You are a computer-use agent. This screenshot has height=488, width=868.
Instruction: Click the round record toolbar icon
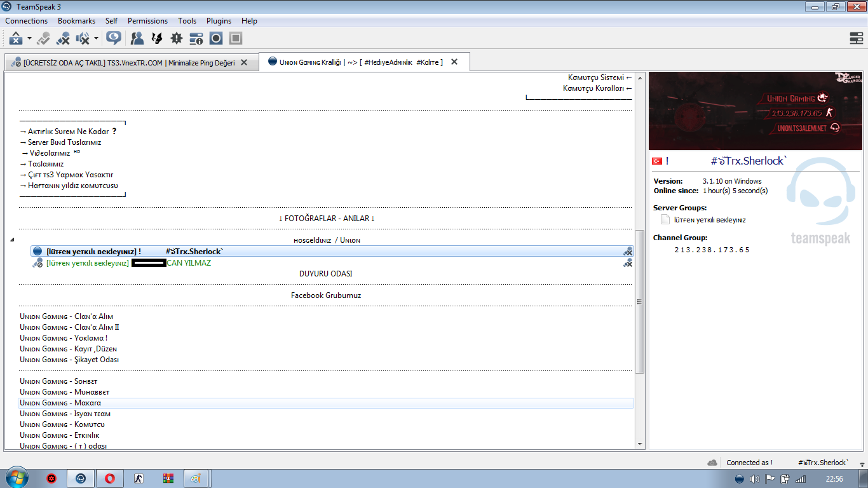pyautogui.click(x=216, y=38)
